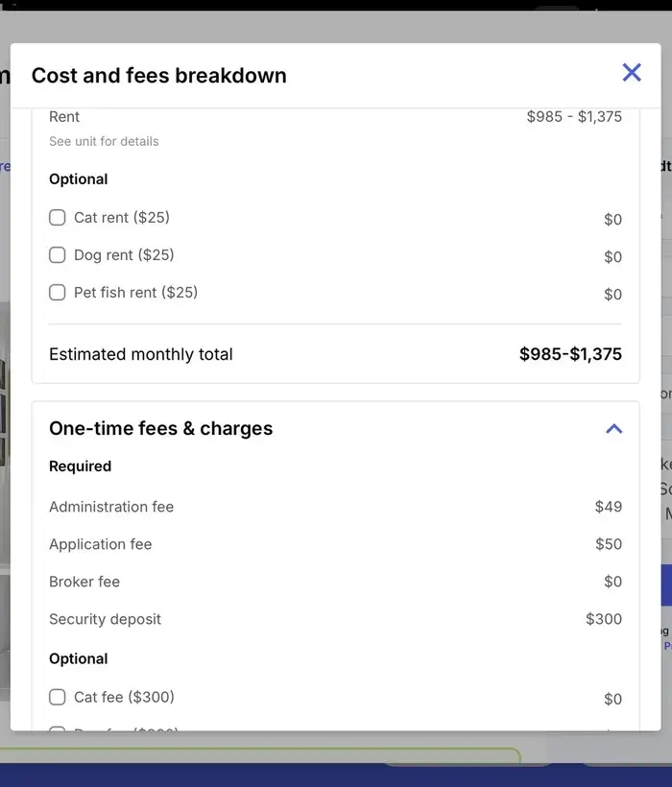Tick the Cat rent ($25) checkbox

(58, 218)
